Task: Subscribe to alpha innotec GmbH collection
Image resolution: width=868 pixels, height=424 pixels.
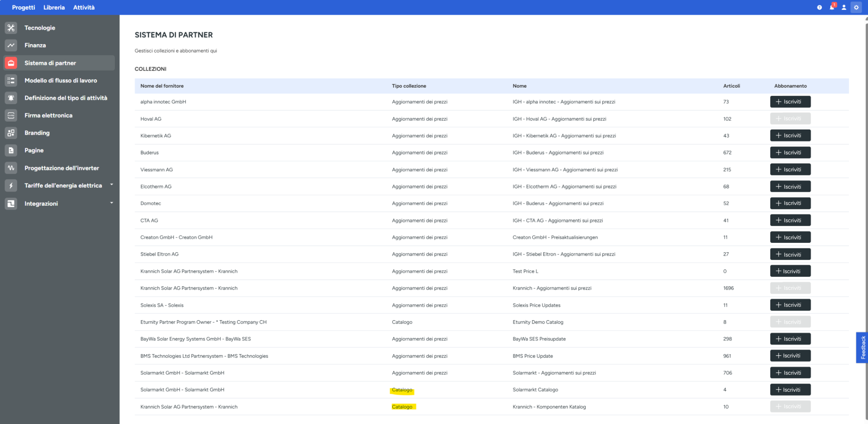Action: 790,102
